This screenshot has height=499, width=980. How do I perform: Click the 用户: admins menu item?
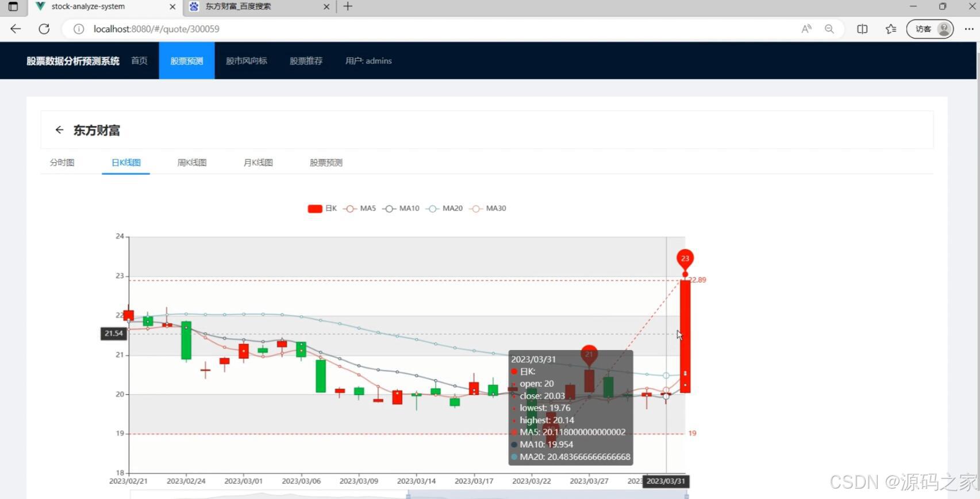pyautogui.click(x=368, y=61)
